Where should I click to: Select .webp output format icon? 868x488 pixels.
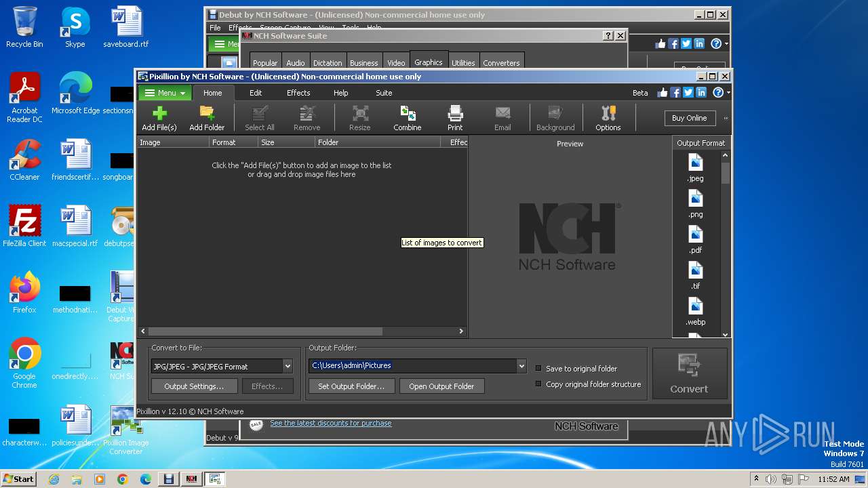click(695, 311)
